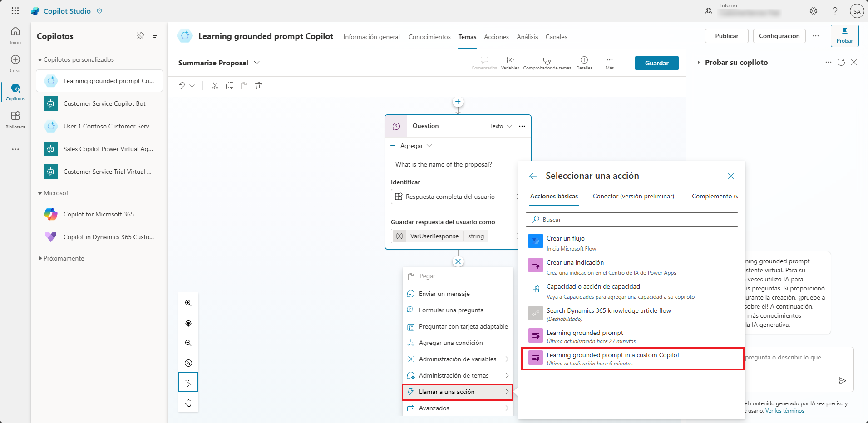Screen dimensions: 868x423
Task: Open the Agregar dropdown in Question node
Action: (411, 146)
